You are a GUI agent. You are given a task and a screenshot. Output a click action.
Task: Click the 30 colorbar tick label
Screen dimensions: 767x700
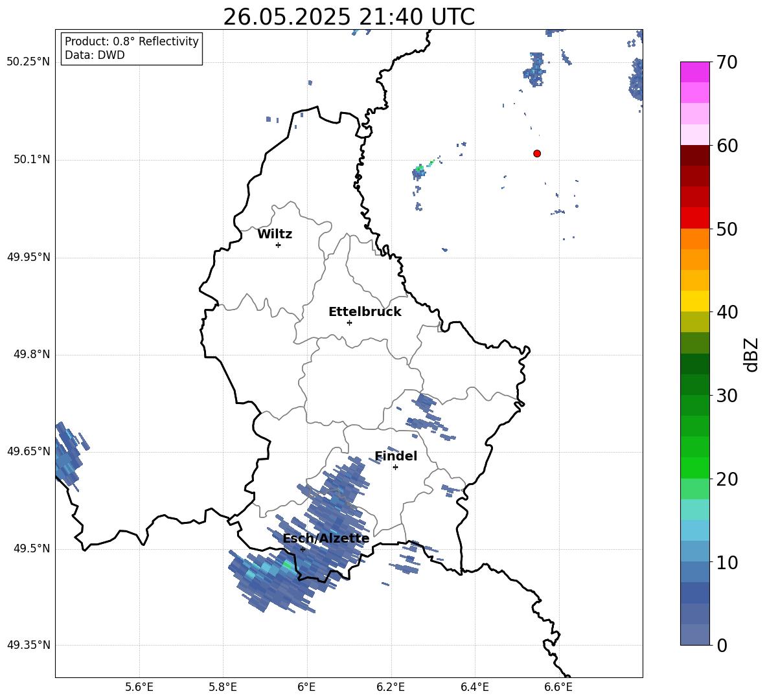click(x=727, y=396)
